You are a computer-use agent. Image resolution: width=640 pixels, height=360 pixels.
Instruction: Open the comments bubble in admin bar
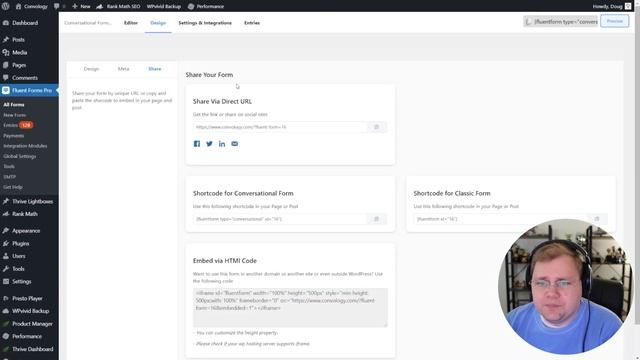click(x=59, y=6)
